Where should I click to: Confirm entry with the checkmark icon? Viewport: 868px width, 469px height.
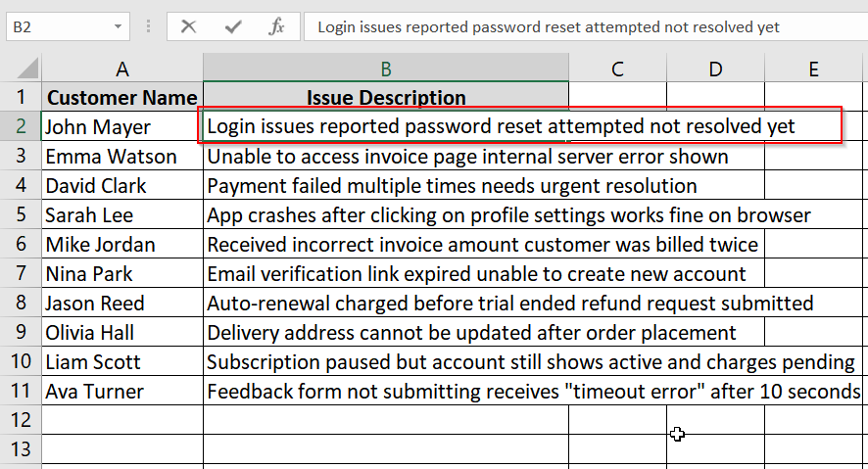[x=233, y=26]
